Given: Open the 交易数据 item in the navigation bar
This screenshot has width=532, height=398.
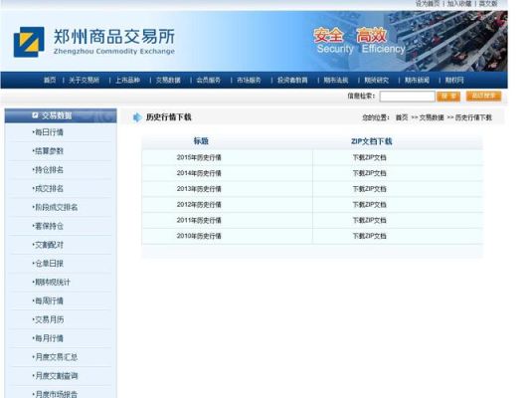Looking at the screenshot, I should coord(168,81).
